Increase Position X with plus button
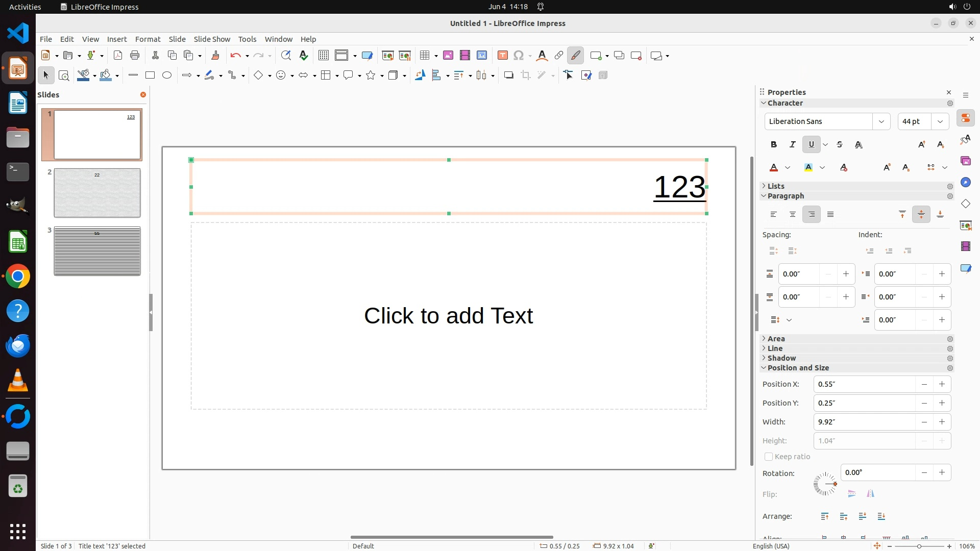980x551 pixels. point(942,384)
